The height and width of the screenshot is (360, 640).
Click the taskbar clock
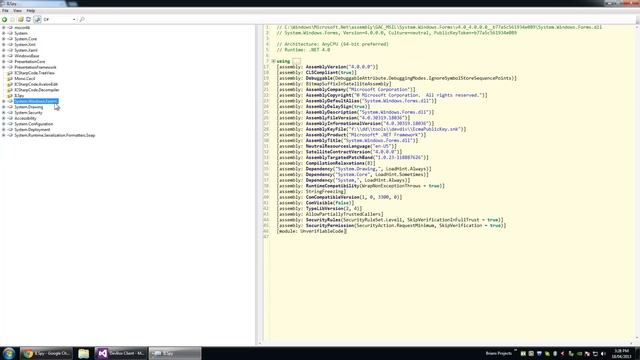pos(622,353)
